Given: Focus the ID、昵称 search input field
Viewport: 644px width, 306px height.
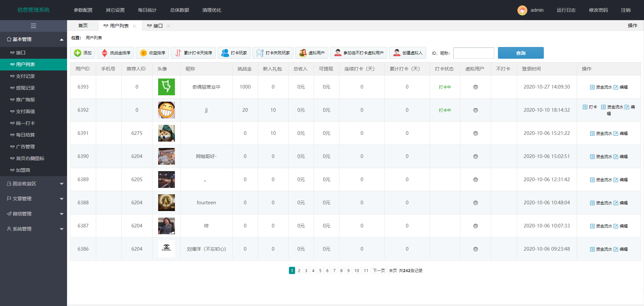Looking at the screenshot, I should coord(474,53).
